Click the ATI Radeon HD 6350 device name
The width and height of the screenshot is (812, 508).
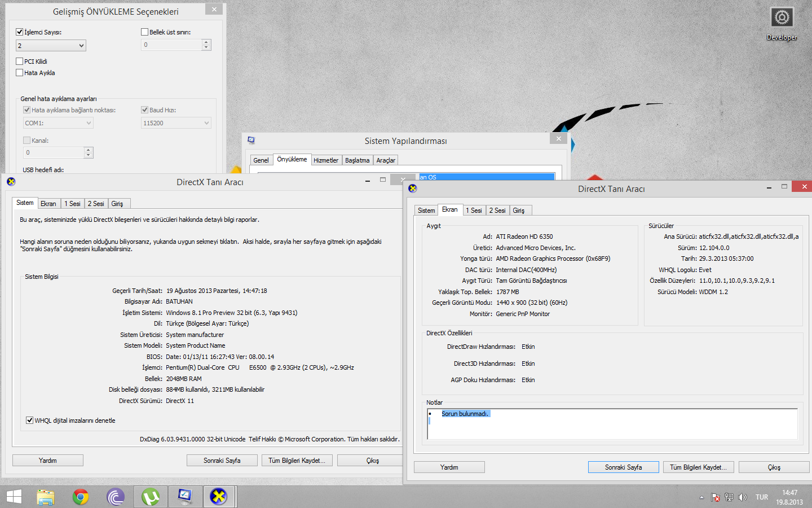point(524,237)
